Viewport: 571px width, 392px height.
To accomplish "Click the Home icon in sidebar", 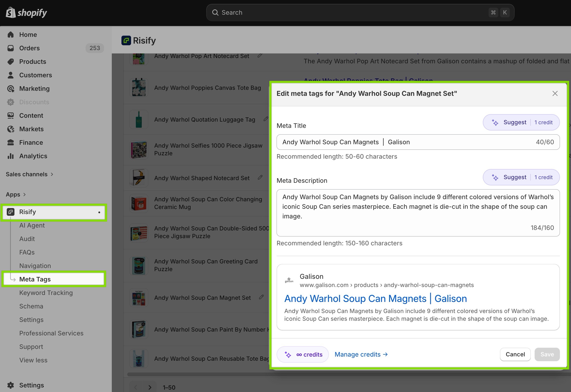I will pos(11,35).
